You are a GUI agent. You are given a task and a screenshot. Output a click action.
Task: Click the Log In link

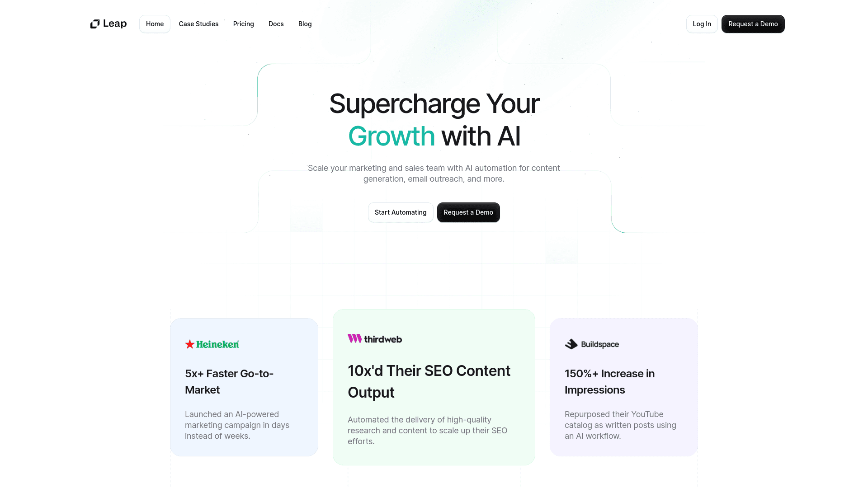(702, 24)
